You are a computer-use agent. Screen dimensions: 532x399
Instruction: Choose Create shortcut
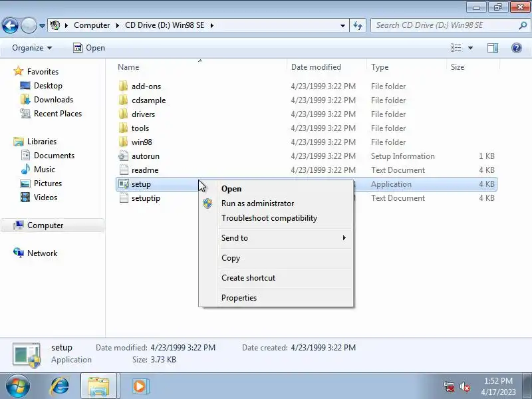coord(275,277)
